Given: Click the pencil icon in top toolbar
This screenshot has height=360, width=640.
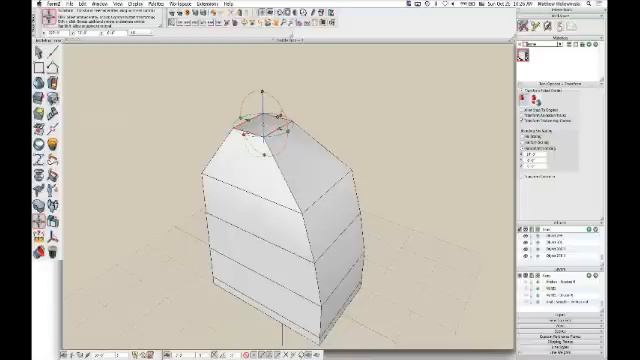Looking at the screenshot, I should coord(313,13).
